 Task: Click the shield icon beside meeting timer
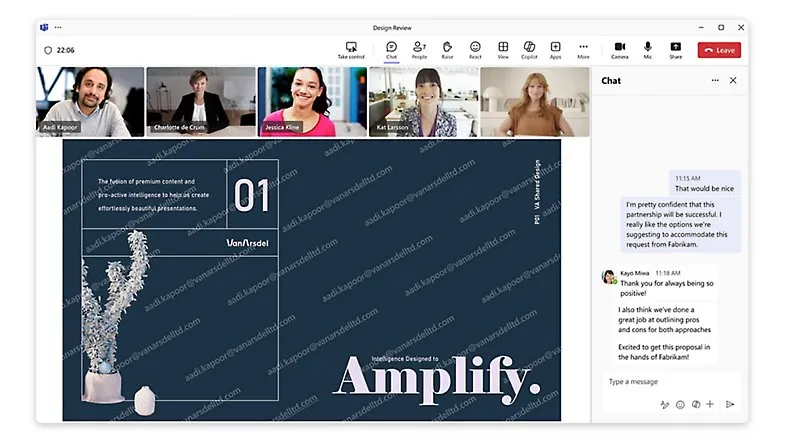click(47, 50)
